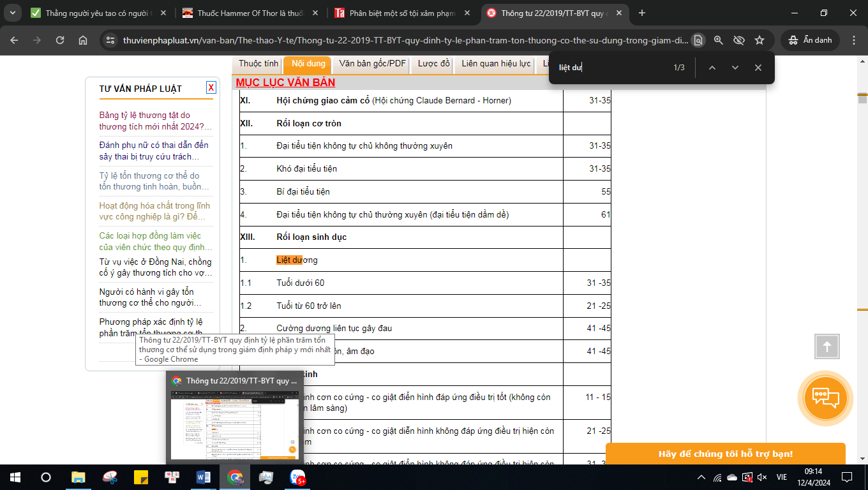Expand hidden system tray icons

click(x=701, y=477)
